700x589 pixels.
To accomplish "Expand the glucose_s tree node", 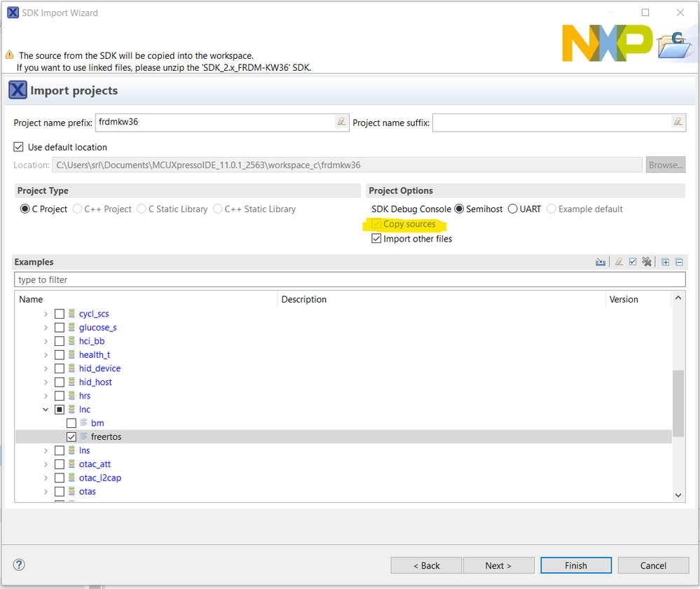I will click(46, 328).
